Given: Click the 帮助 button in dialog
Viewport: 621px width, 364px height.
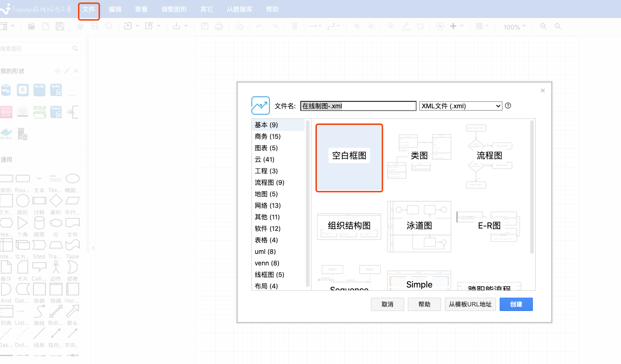Looking at the screenshot, I should (x=424, y=304).
